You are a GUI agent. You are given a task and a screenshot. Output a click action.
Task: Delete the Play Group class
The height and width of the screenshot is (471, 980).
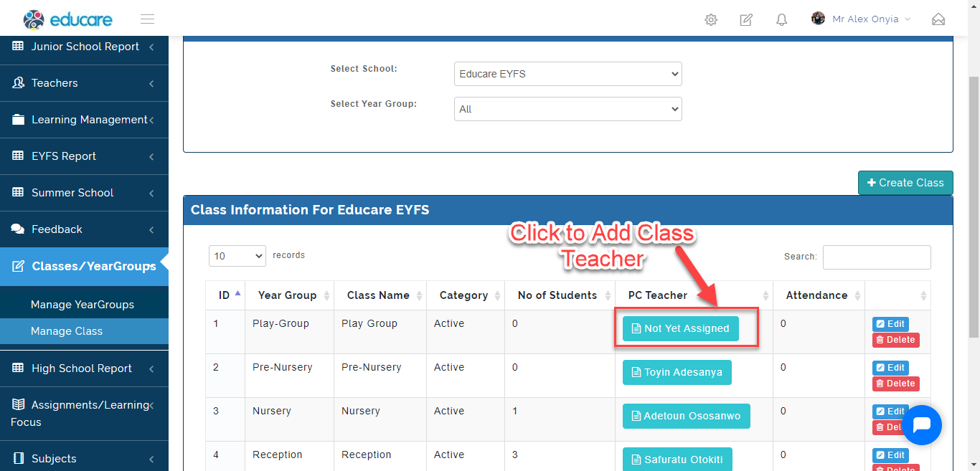coord(896,340)
